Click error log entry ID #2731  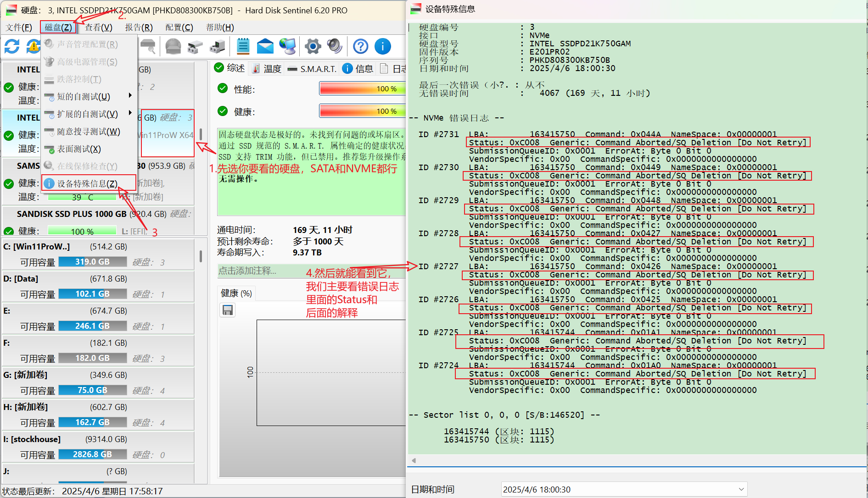tap(438, 134)
